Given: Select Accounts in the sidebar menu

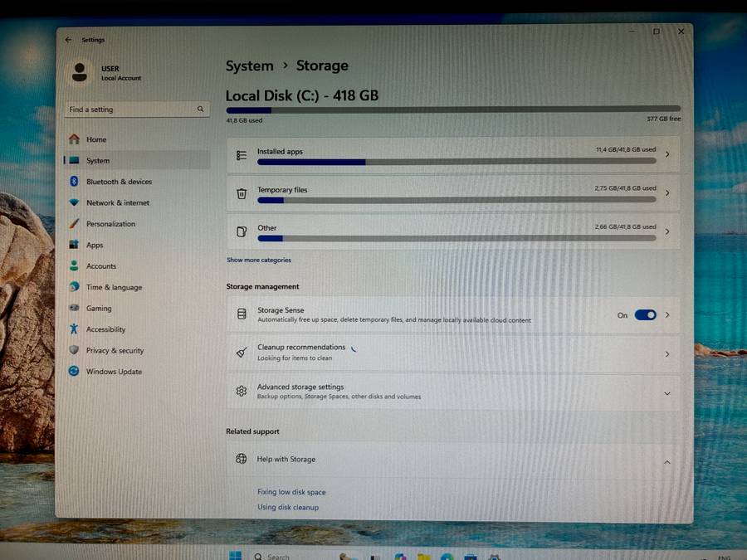Looking at the screenshot, I should (x=101, y=266).
